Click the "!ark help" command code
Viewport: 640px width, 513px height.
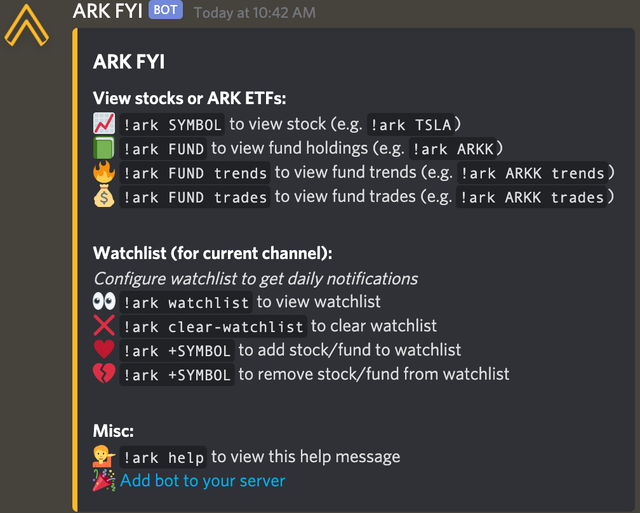coord(163,458)
